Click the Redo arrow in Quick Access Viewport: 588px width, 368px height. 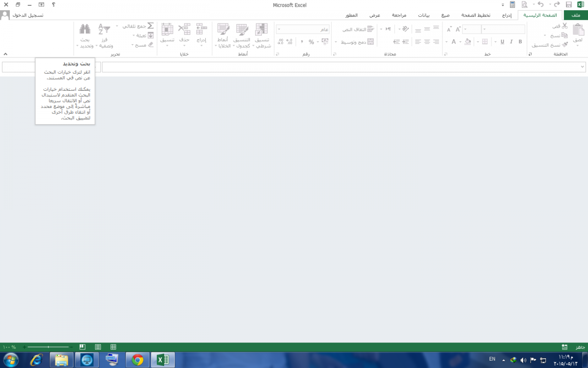click(557, 4)
